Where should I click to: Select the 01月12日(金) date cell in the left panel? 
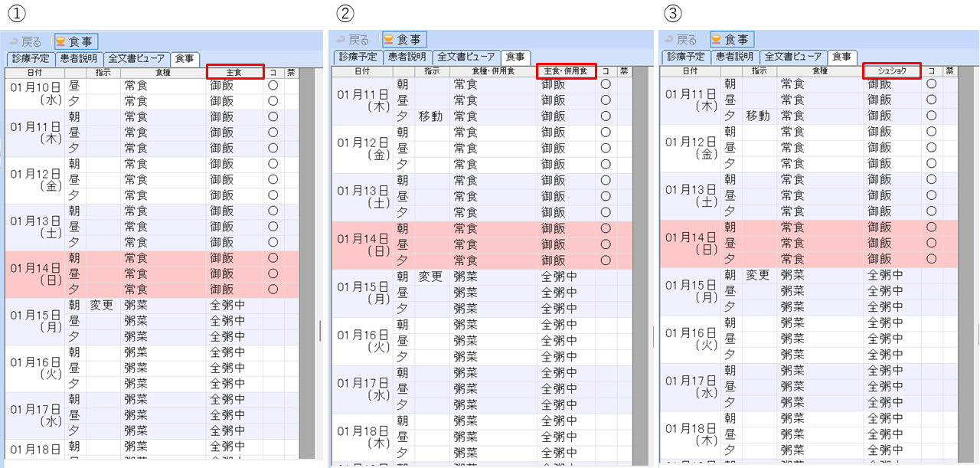[x=35, y=180]
